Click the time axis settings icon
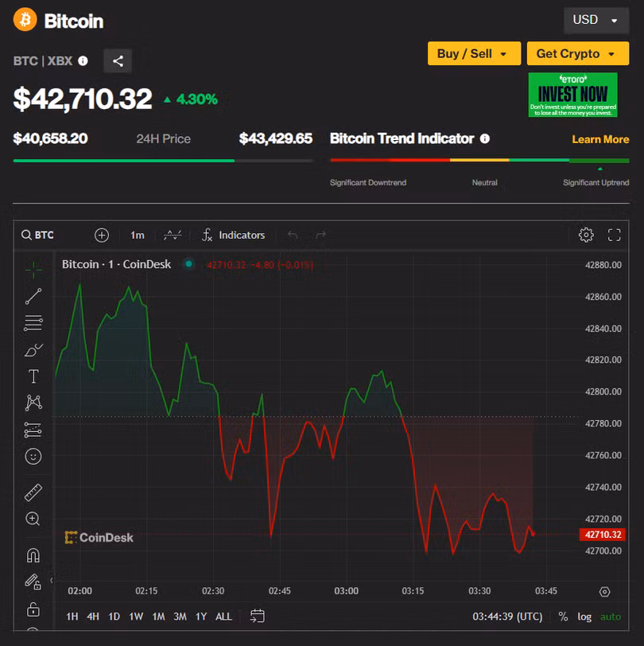Screen dimensions: 644x646 (604, 592)
